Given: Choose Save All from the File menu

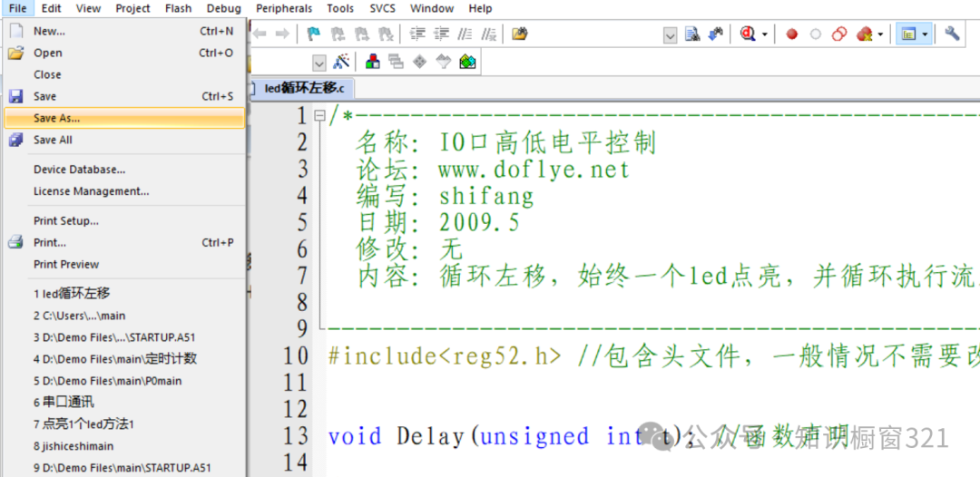Looking at the screenshot, I should point(124,140).
